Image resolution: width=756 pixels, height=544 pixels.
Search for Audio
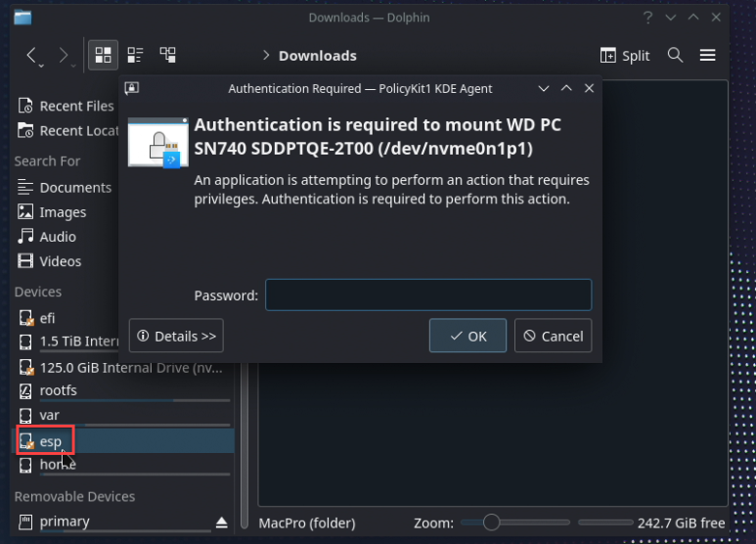(47, 237)
